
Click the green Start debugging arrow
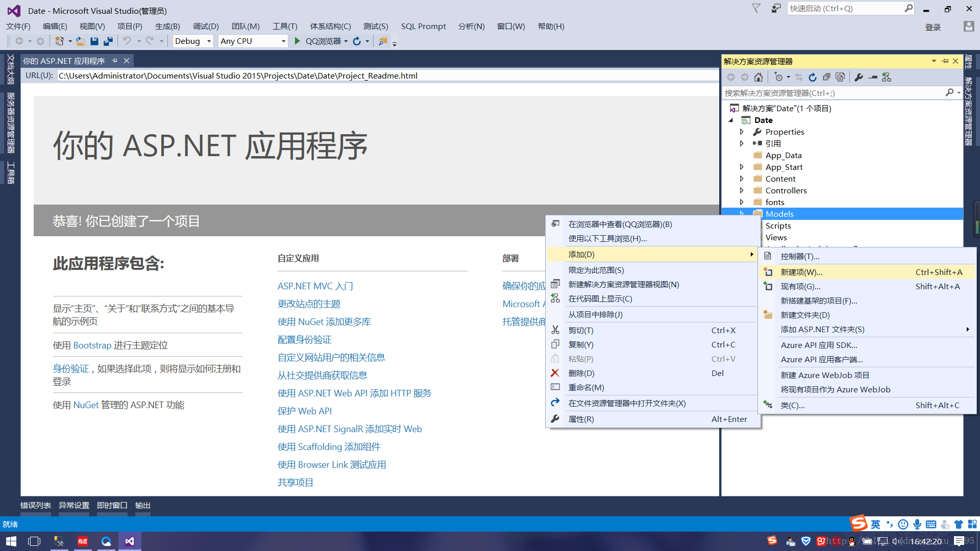[x=298, y=41]
